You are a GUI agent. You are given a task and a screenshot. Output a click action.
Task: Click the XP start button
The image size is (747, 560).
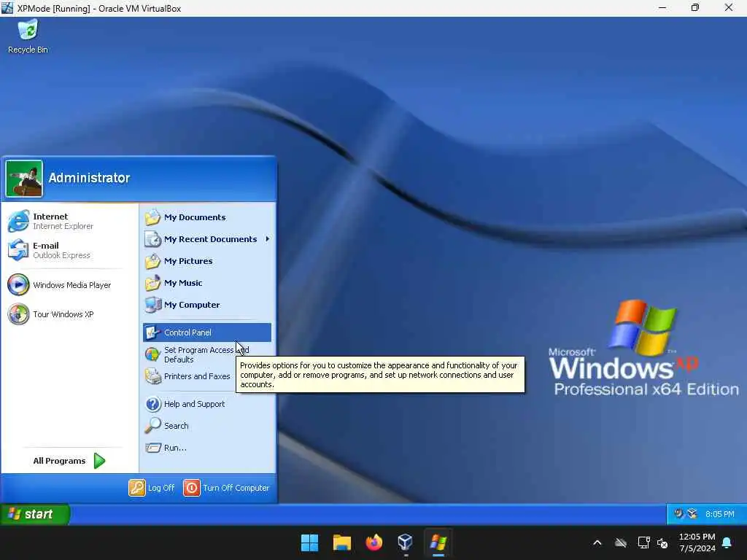[34, 514]
